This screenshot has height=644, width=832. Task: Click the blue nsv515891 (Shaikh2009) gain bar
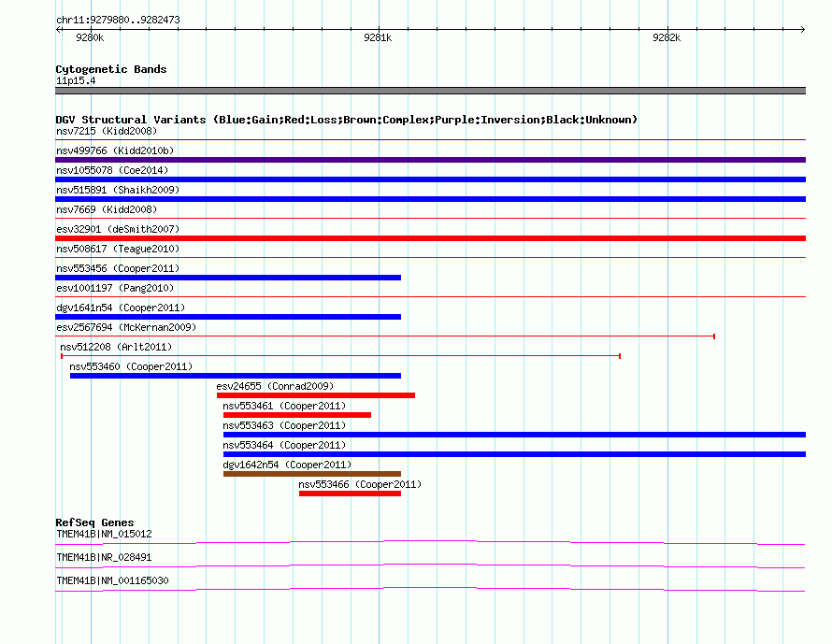click(430, 199)
